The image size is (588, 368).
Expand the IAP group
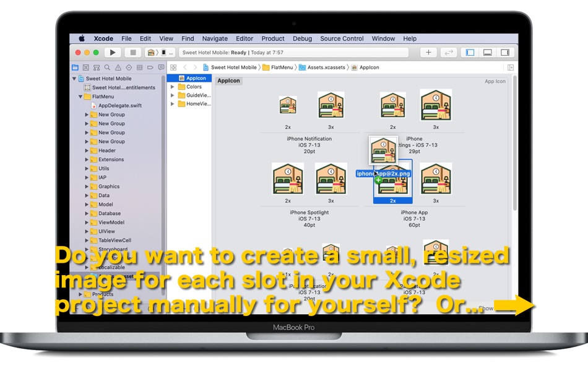[x=87, y=178]
